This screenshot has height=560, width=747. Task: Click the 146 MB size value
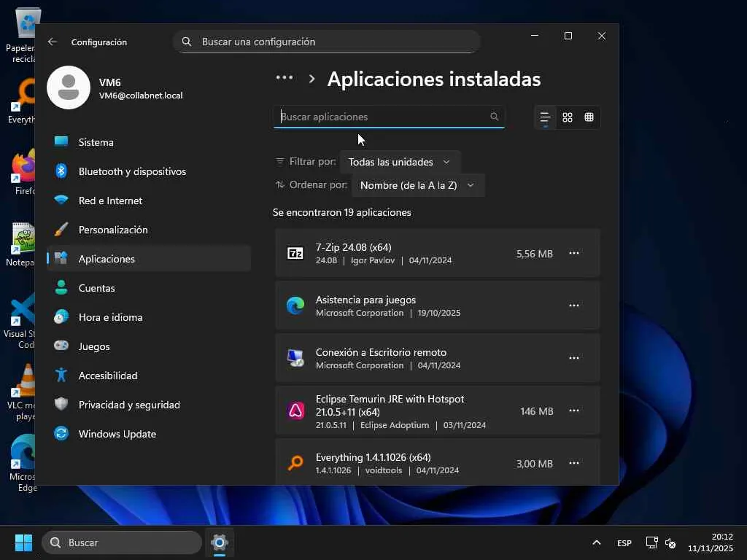coord(536,411)
